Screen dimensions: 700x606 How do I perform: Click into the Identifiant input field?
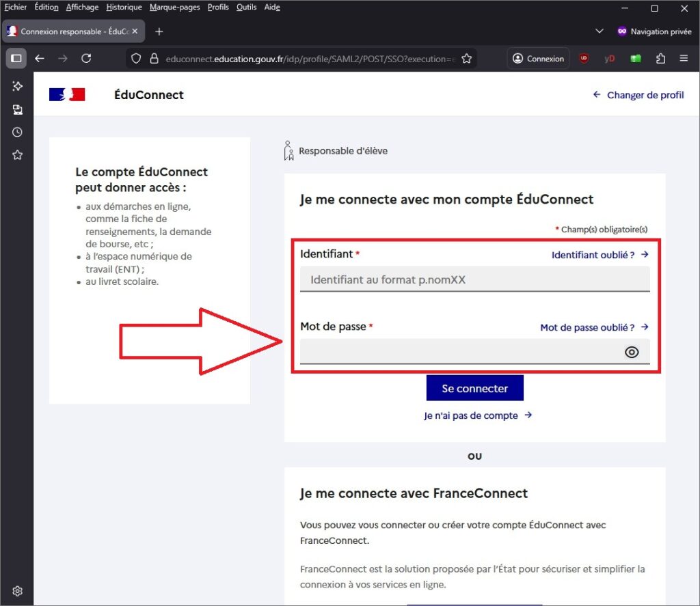click(474, 279)
